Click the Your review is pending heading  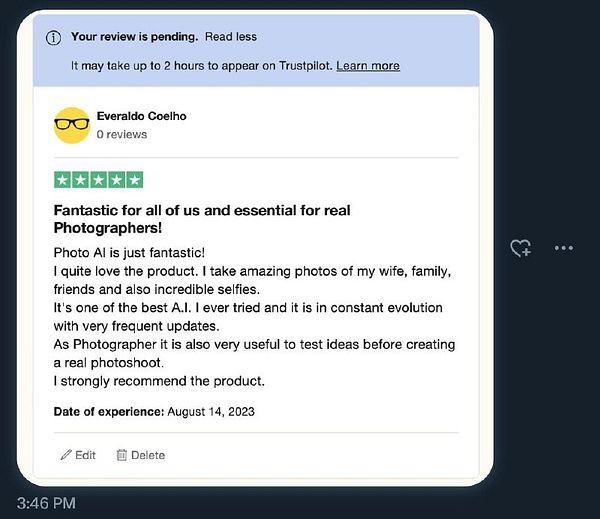click(134, 37)
